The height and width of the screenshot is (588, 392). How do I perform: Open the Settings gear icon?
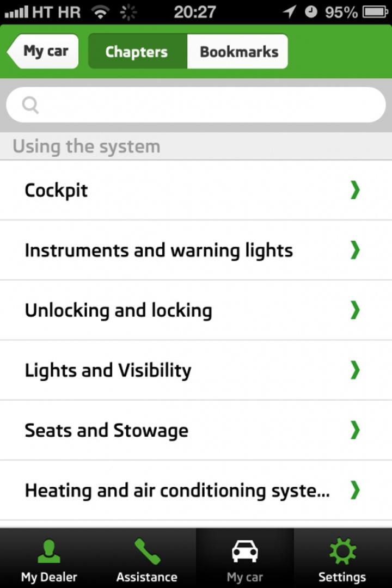[342, 551]
